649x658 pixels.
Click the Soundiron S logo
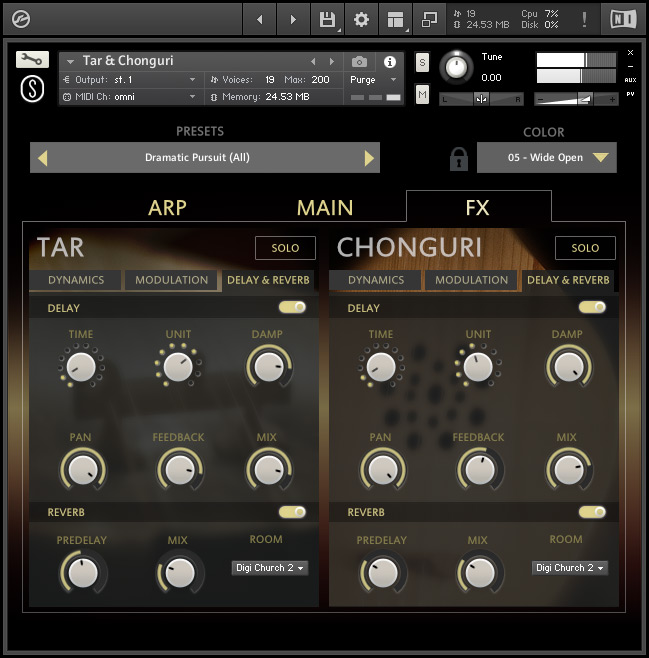32,89
